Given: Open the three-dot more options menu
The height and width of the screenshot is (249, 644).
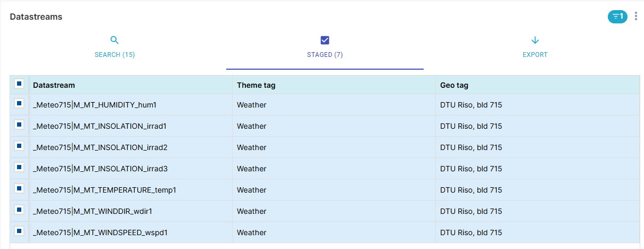Looking at the screenshot, I should coord(636,16).
